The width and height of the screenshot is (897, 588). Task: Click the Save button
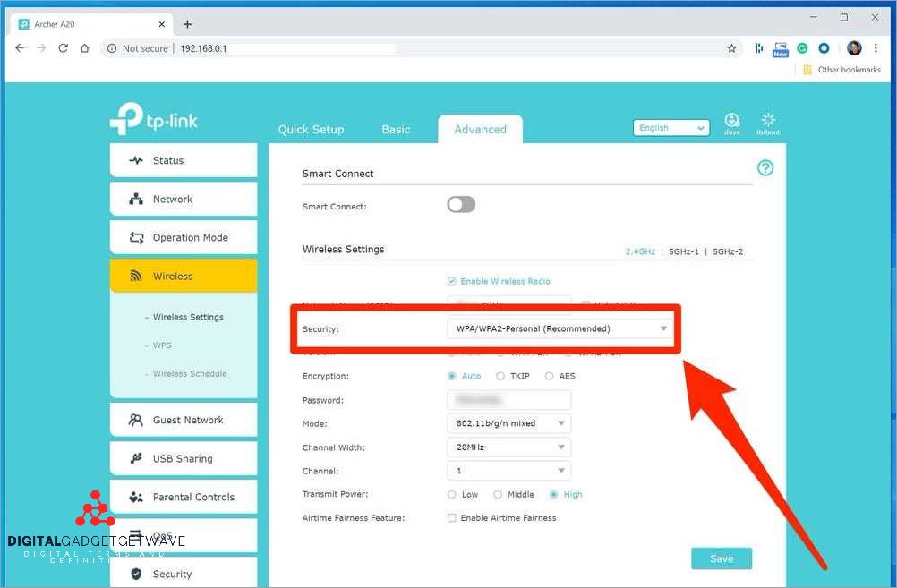pos(721,558)
